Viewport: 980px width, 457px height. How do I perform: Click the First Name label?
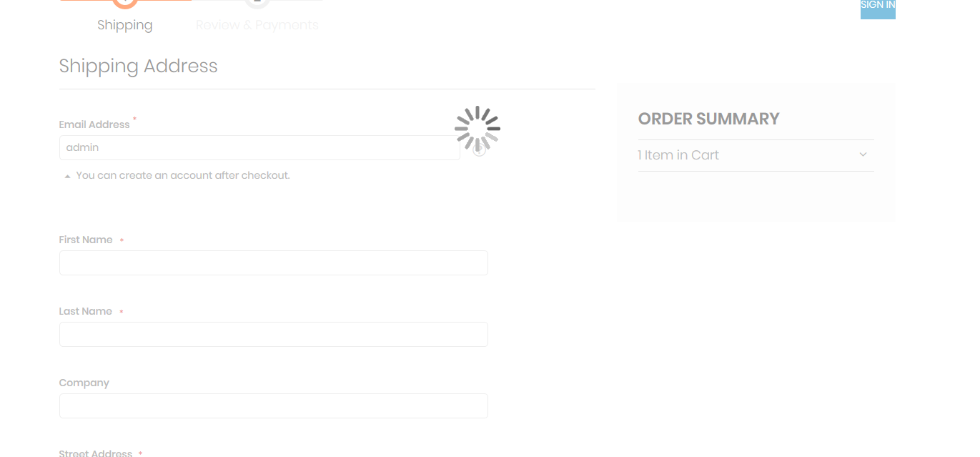click(86, 240)
